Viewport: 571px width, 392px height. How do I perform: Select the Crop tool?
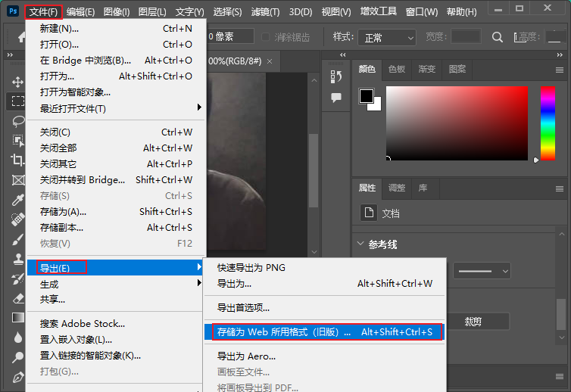17,160
